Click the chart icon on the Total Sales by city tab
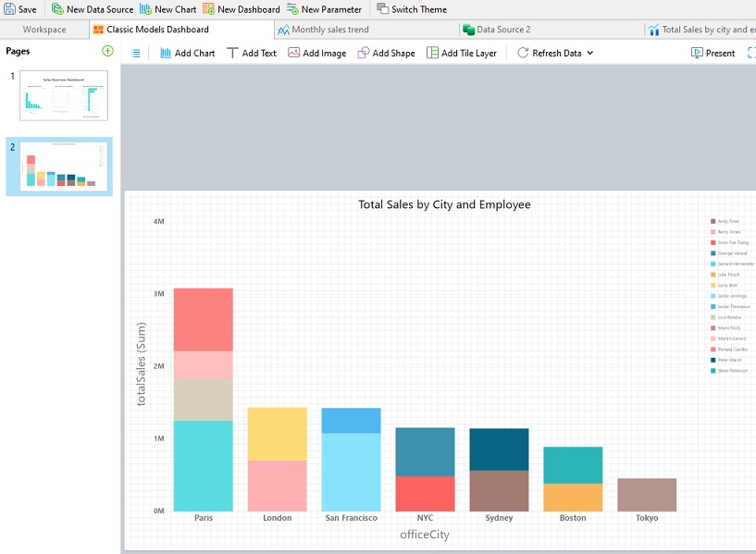This screenshot has height=554, width=756. 654,30
